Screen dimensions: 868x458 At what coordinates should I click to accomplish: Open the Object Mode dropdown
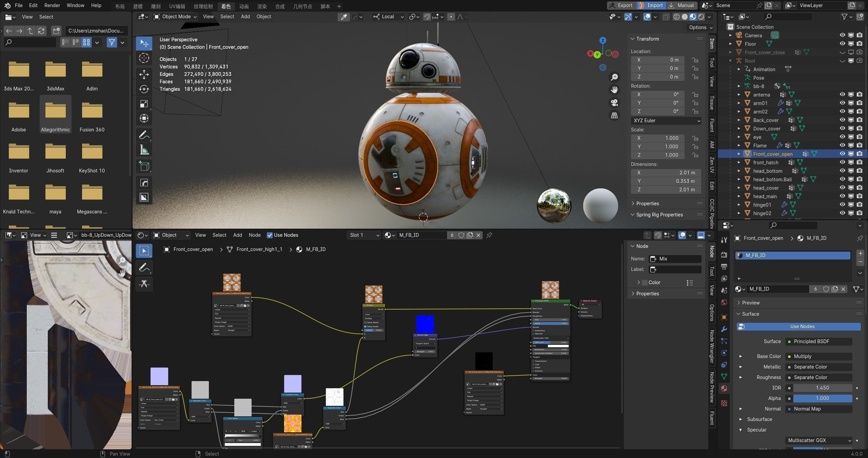175,17
